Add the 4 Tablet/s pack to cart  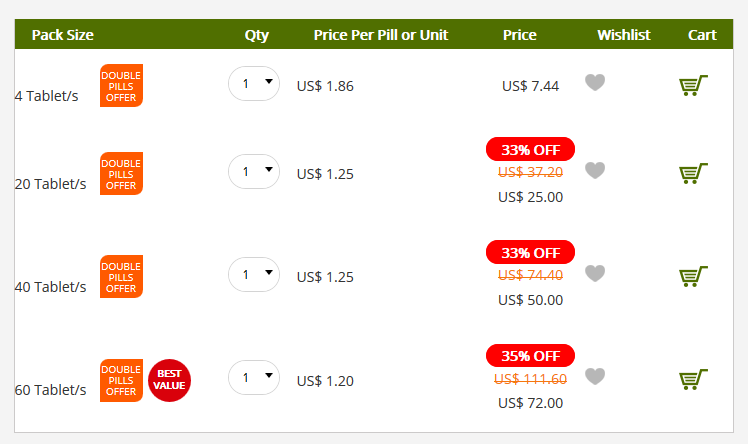[693, 85]
